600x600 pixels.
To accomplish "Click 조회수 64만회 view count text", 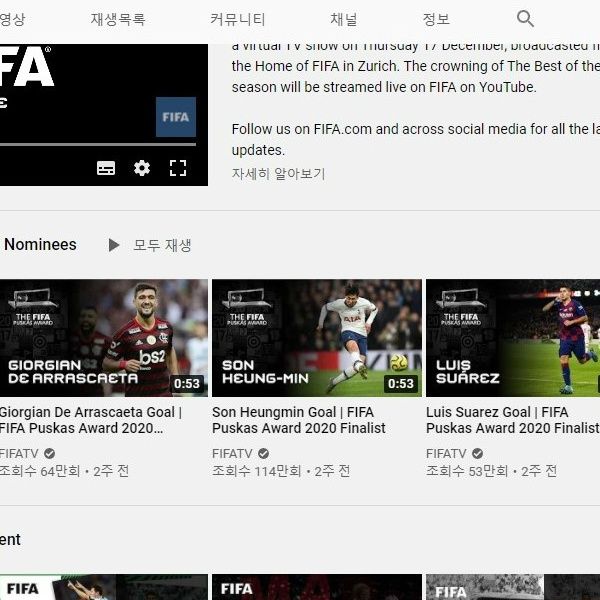I will [40, 471].
